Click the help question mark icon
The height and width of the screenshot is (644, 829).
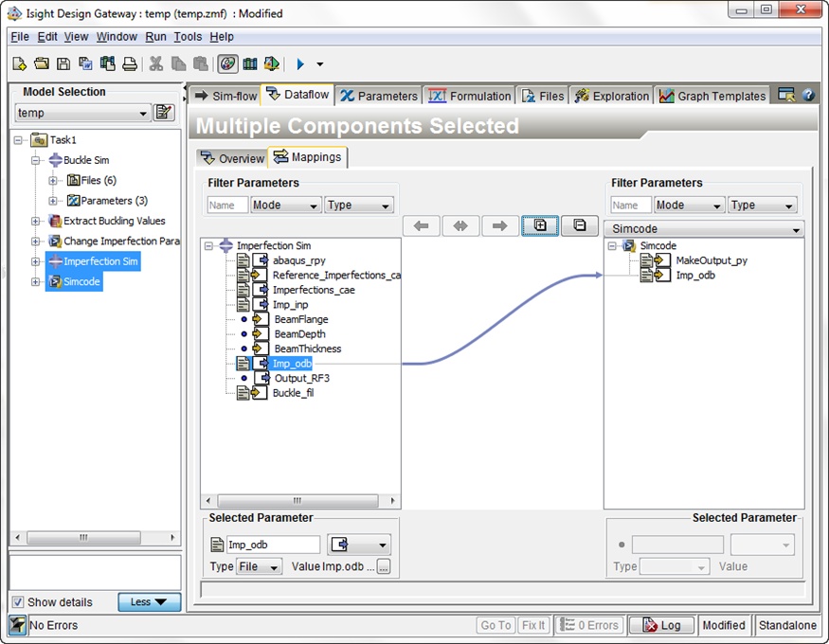(x=808, y=95)
